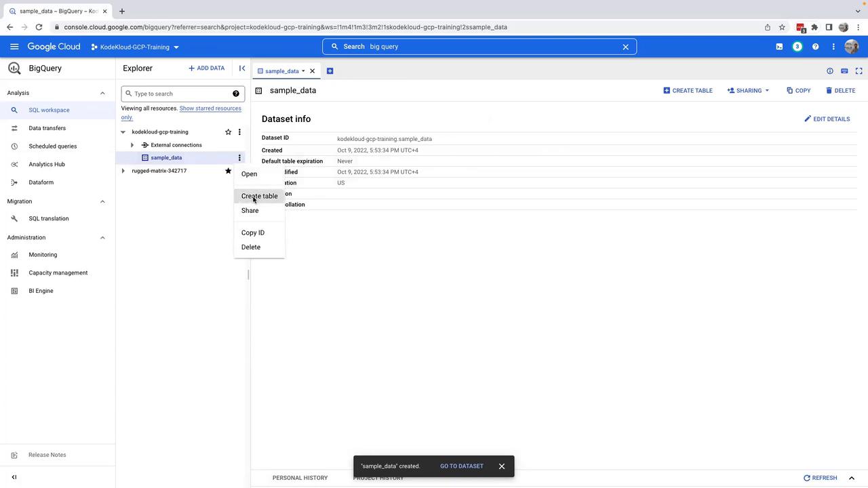
Task: Collapse the Migration section
Action: tap(102, 201)
